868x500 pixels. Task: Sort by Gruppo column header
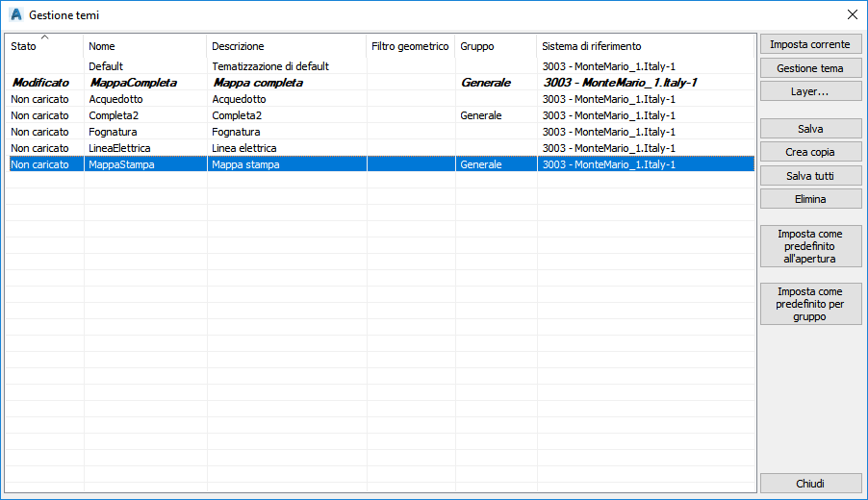pos(495,46)
